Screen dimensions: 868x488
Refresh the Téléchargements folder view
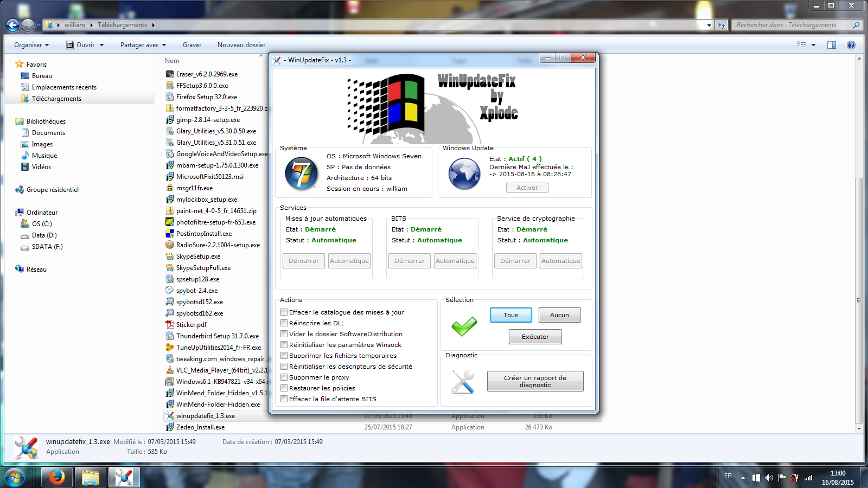[x=722, y=25]
